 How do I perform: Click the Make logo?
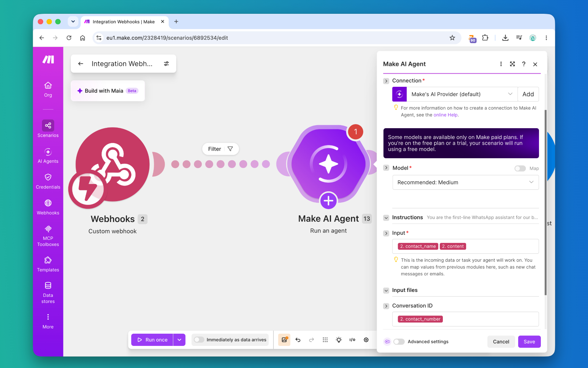pyautogui.click(x=48, y=59)
